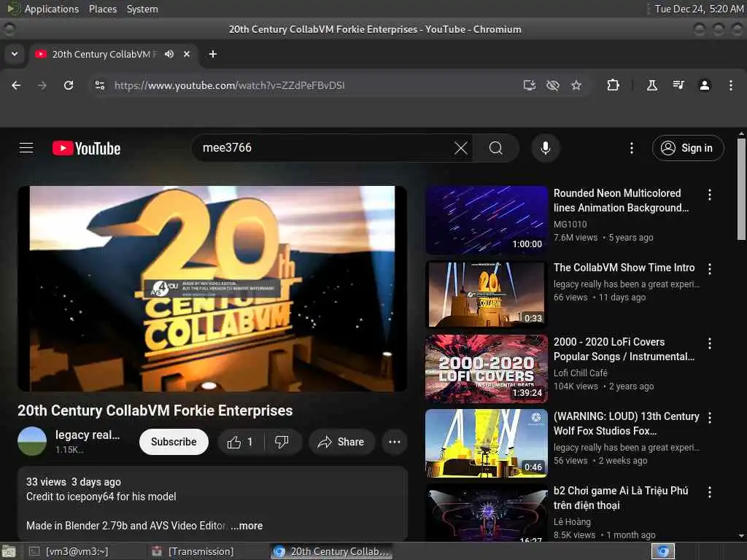Open the YouTube hamburger guide menu

point(26,148)
